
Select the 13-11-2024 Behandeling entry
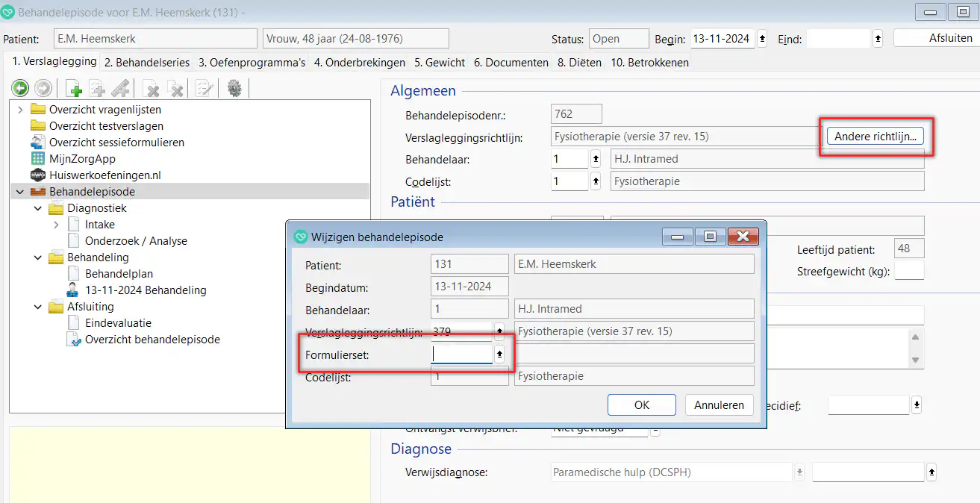click(146, 290)
